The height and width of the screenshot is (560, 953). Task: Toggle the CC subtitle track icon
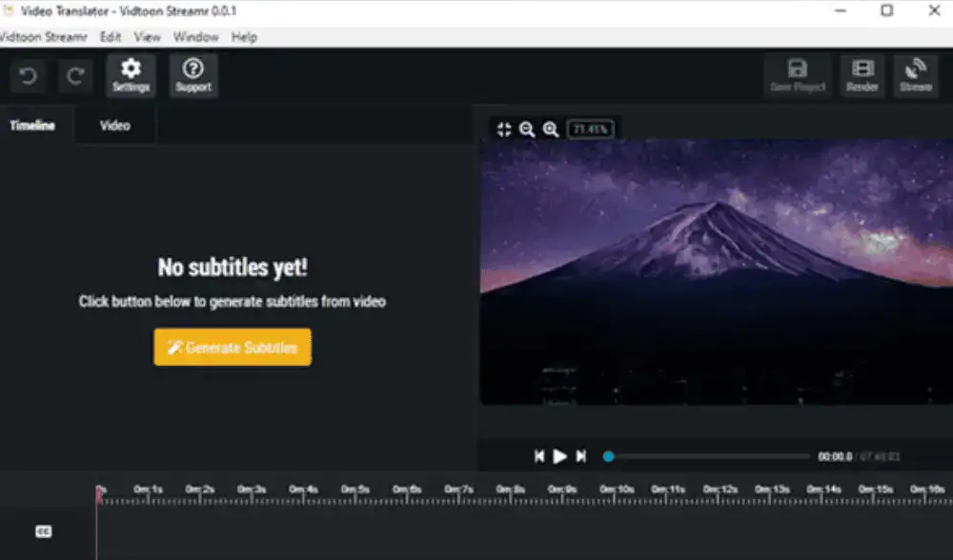(x=44, y=531)
